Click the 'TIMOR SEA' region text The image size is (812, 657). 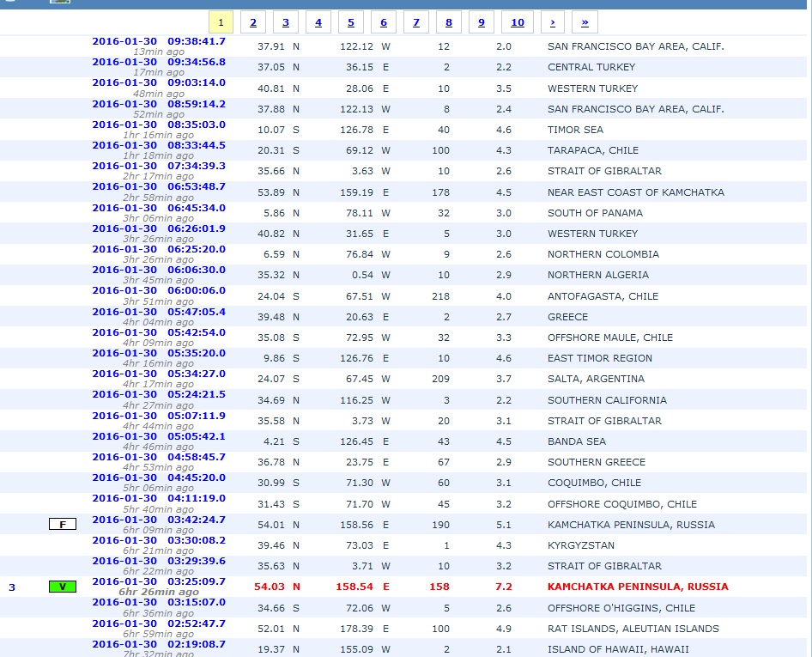point(575,130)
